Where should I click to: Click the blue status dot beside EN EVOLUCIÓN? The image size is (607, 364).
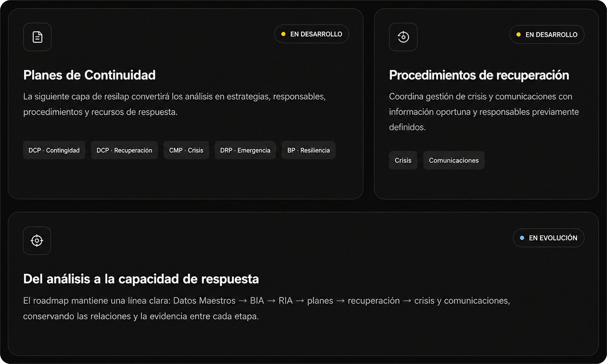click(522, 238)
